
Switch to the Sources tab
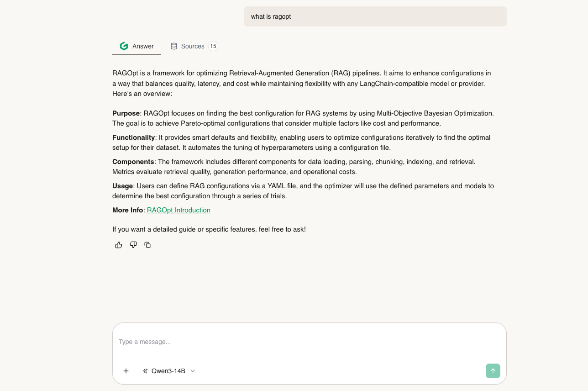(x=194, y=46)
